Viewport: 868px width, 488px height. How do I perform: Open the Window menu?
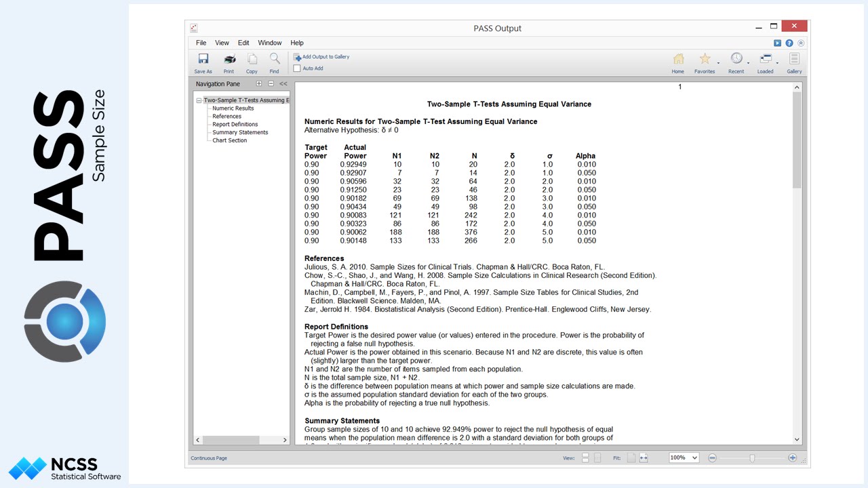[270, 43]
